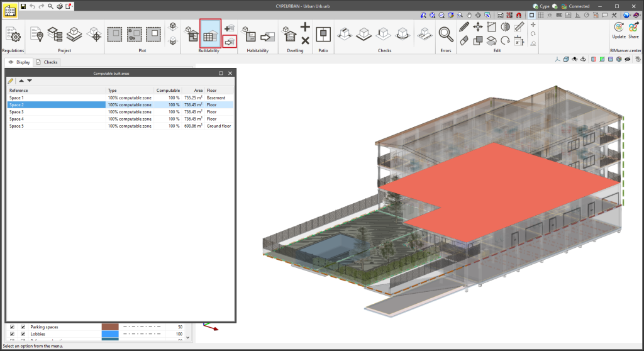Click the Share BIMserver.center icon

pos(633,28)
